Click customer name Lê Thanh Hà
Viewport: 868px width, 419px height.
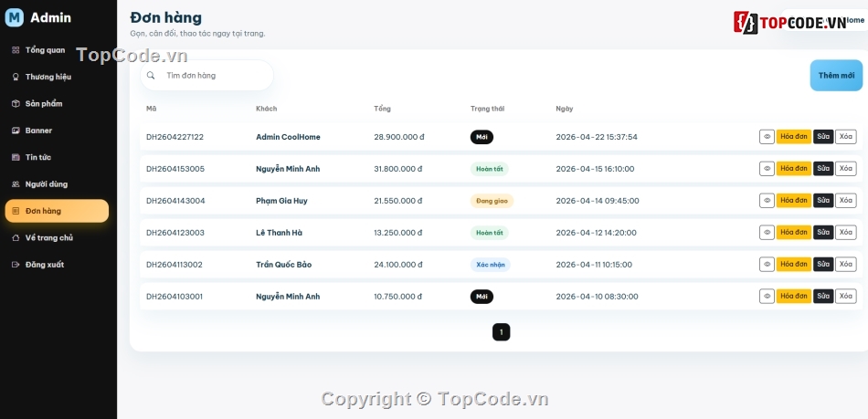tap(279, 233)
